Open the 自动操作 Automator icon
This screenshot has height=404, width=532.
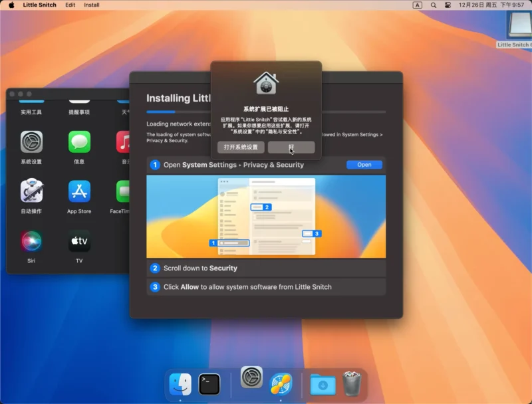tap(31, 191)
